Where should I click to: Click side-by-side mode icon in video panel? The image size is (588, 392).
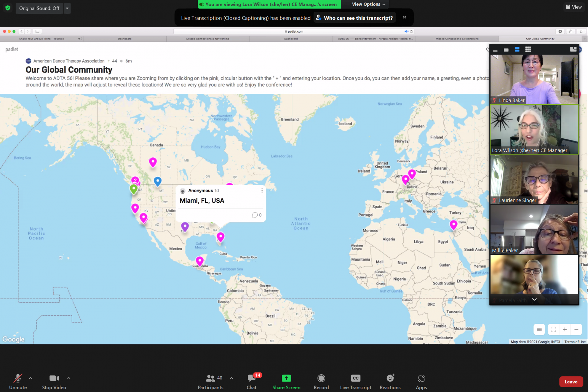(573, 49)
